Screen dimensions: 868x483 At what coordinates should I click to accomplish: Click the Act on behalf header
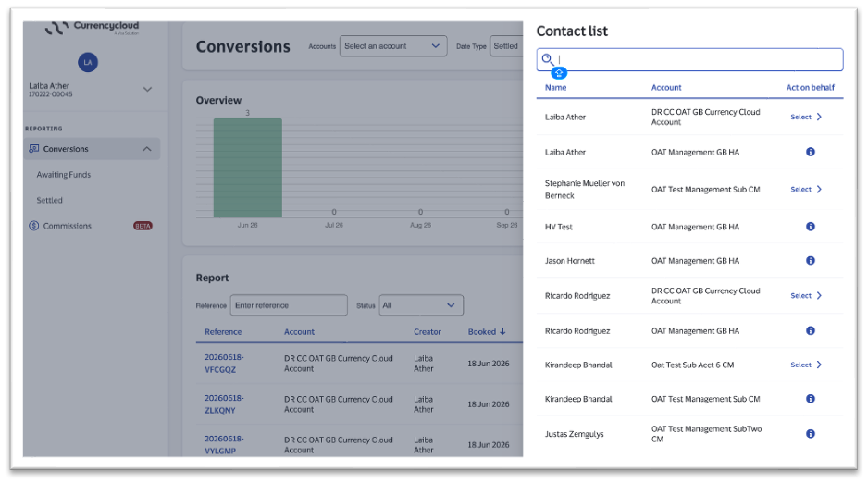click(810, 87)
